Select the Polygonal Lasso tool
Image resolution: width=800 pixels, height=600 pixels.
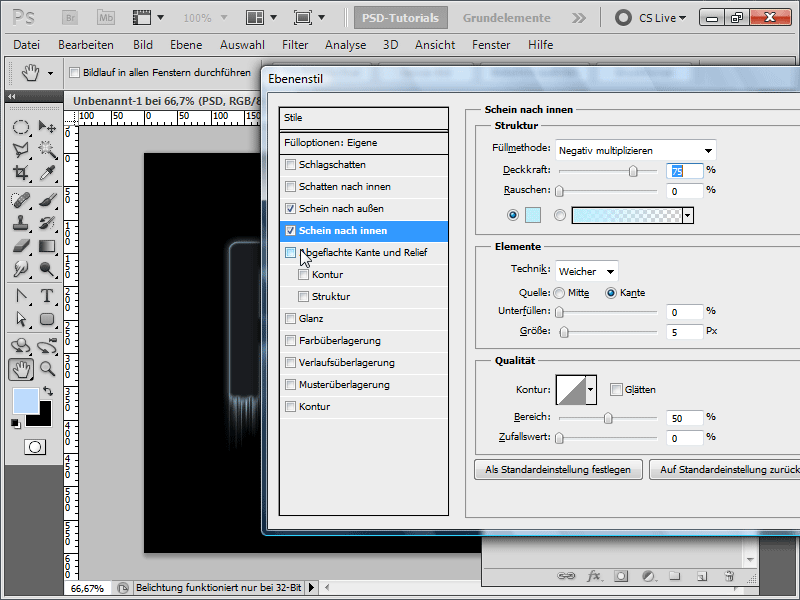tap(20, 149)
